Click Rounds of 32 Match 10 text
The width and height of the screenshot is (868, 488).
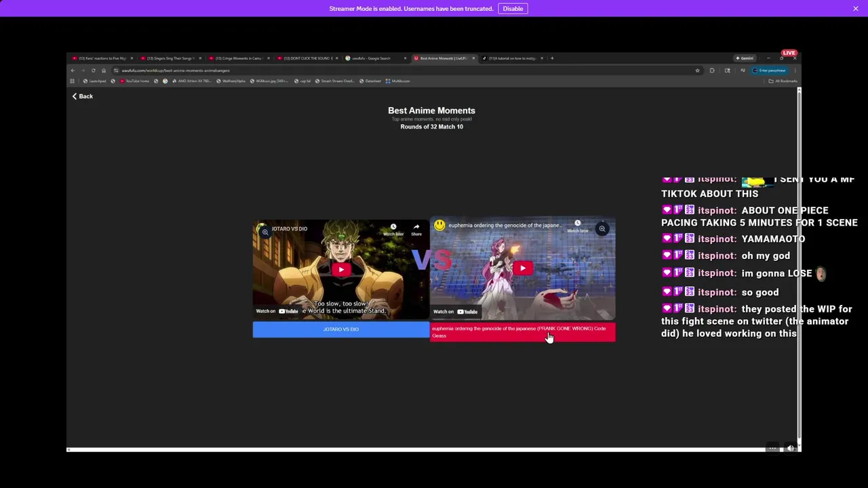[x=431, y=127]
